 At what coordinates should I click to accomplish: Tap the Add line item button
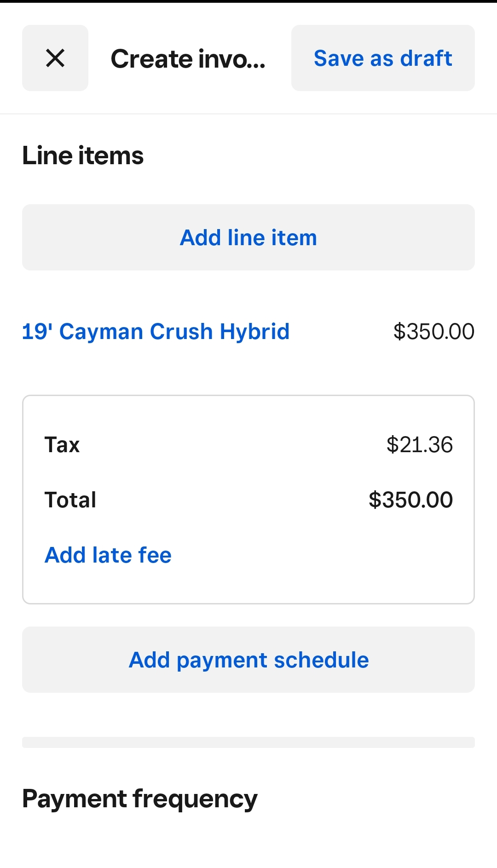[x=248, y=237]
